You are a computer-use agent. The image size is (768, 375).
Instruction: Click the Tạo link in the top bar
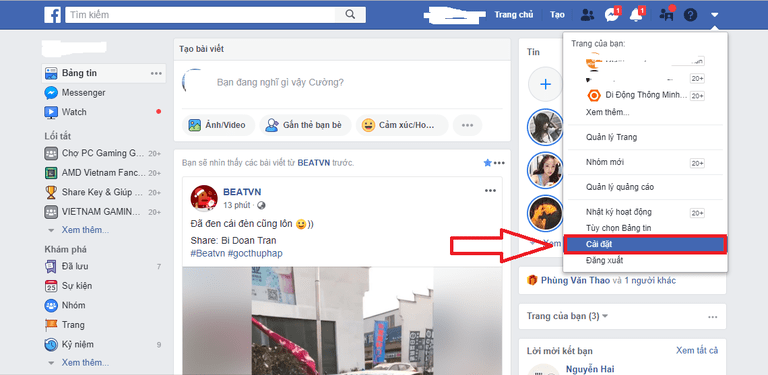(557, 15)
